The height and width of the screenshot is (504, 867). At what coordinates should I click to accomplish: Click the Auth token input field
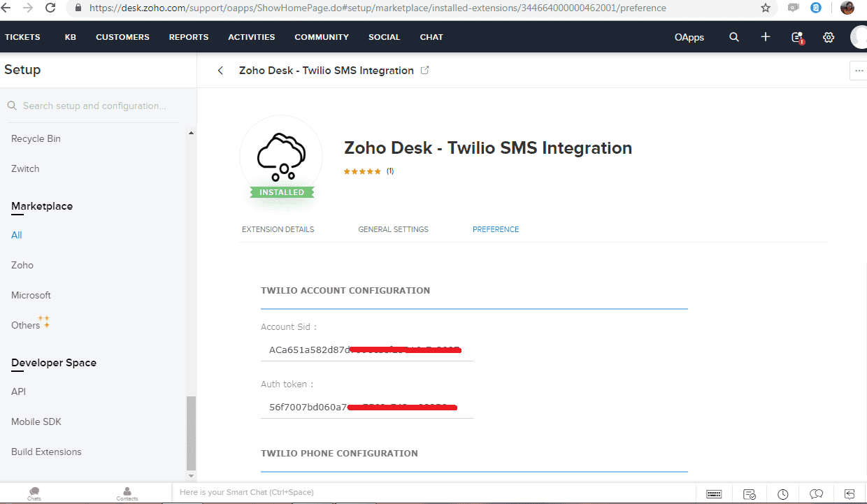(367, 407)
